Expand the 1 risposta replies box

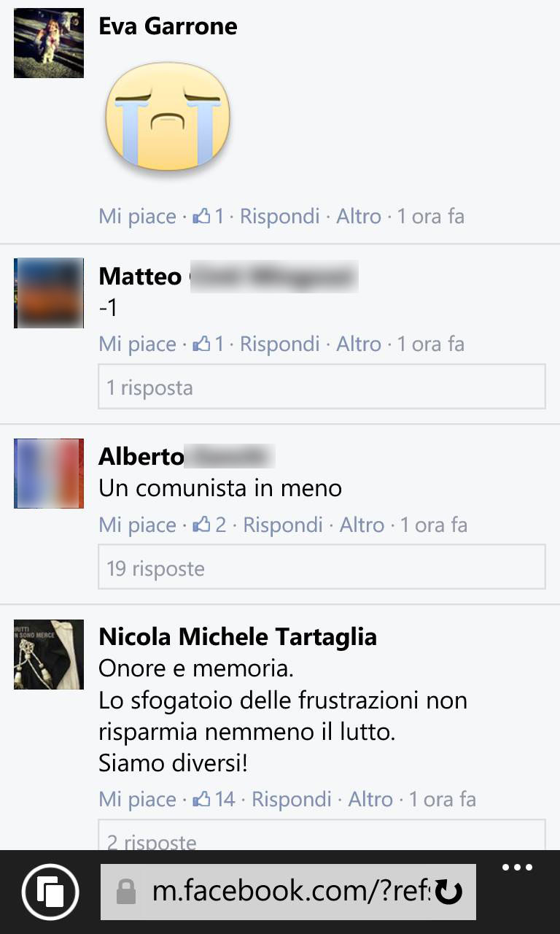pyautogui.click(x=322, y=387)
